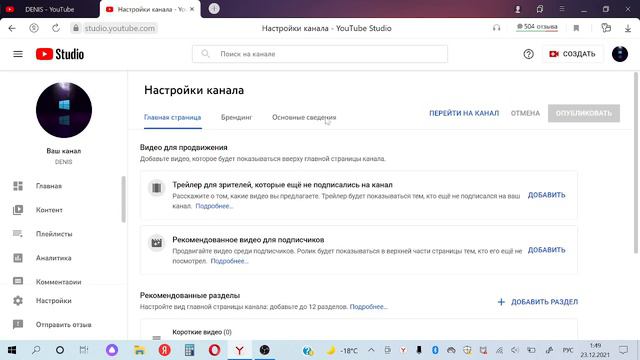Switch to the Главная страница tab

coord(173,117)
